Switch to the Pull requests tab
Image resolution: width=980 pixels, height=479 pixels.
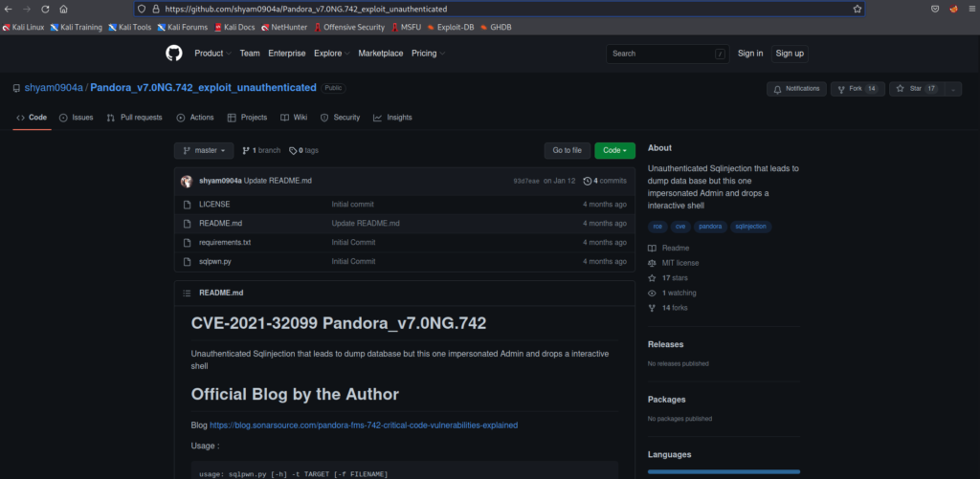[x=134, y=118]
